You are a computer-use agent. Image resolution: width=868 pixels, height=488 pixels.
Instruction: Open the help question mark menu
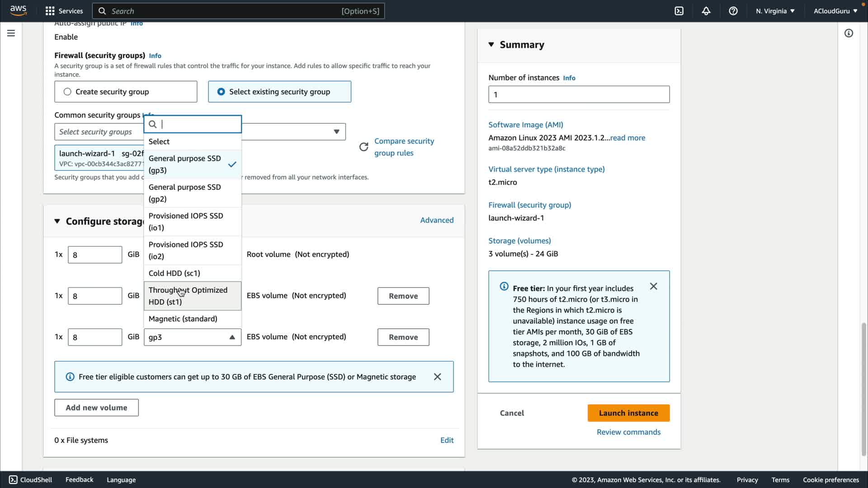point(733,11)
